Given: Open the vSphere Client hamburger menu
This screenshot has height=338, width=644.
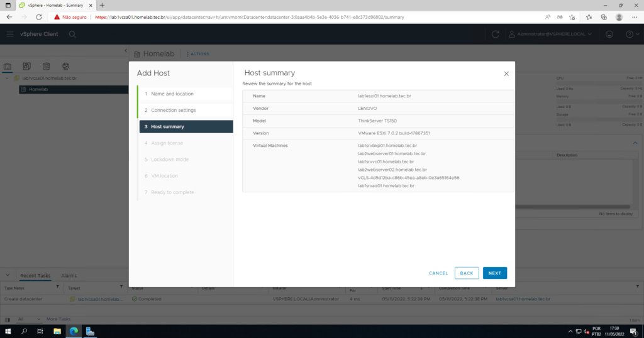Looking at the screenshot, I should [x=10, y=34].
